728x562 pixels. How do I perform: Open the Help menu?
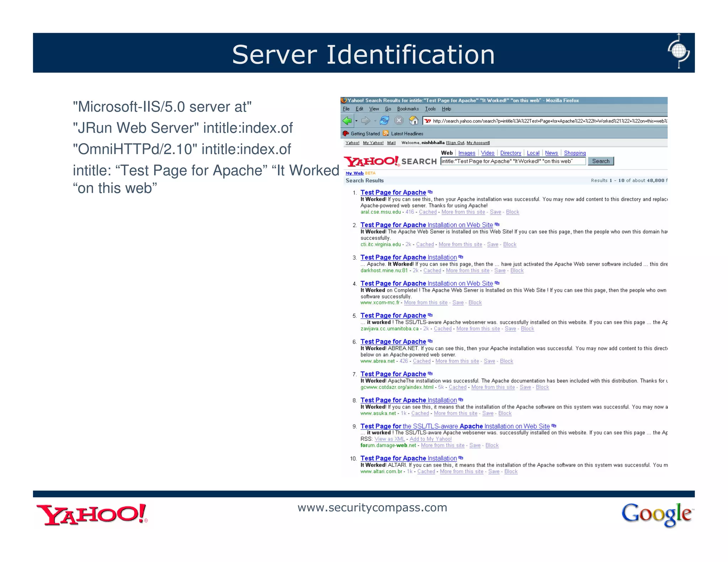[446, 109]
